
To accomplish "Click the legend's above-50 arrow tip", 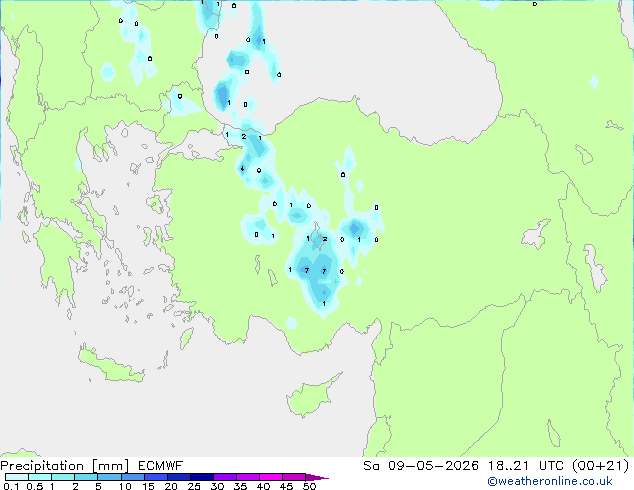I will click(x=317, y=477).
